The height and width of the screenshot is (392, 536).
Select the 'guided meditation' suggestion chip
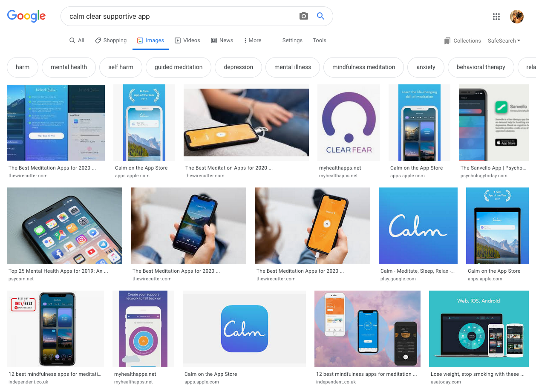point(179,67)
